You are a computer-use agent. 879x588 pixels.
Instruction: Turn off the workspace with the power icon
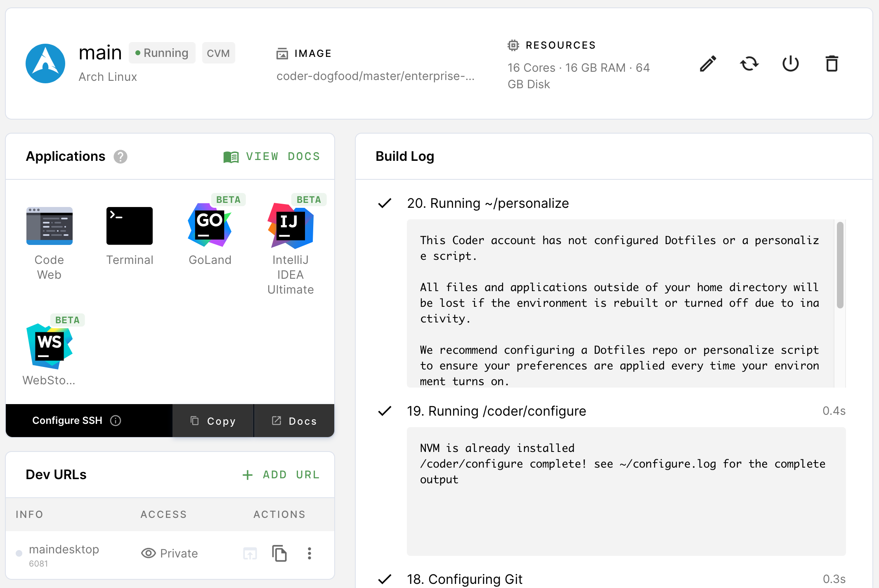click(790, 64)
